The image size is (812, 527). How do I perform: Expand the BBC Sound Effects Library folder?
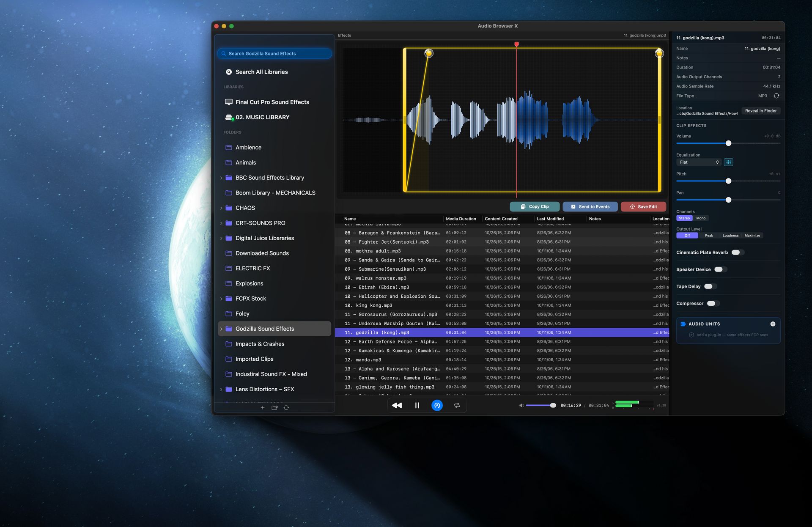(221, 178)
